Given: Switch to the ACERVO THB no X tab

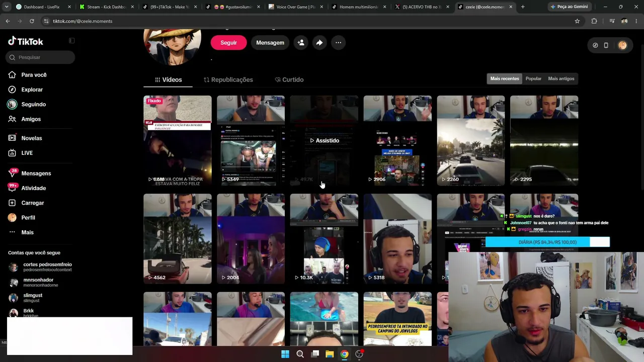Looking at the screenshot, I should pyautogui.click(x=422, y=7).
